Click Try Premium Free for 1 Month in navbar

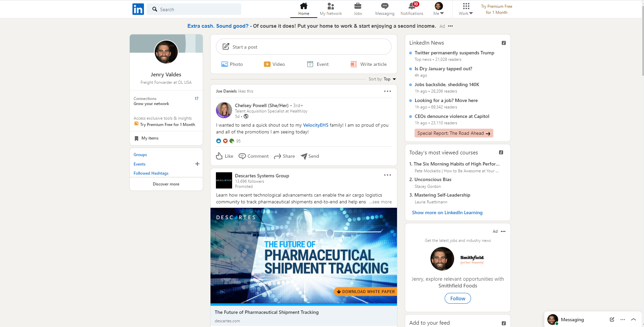pyautogui.click(x=496, y=9)
